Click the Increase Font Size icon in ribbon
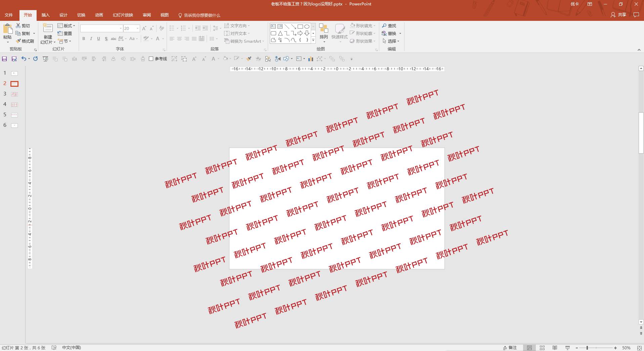The image size is (644, 351). tap(144, 29)
